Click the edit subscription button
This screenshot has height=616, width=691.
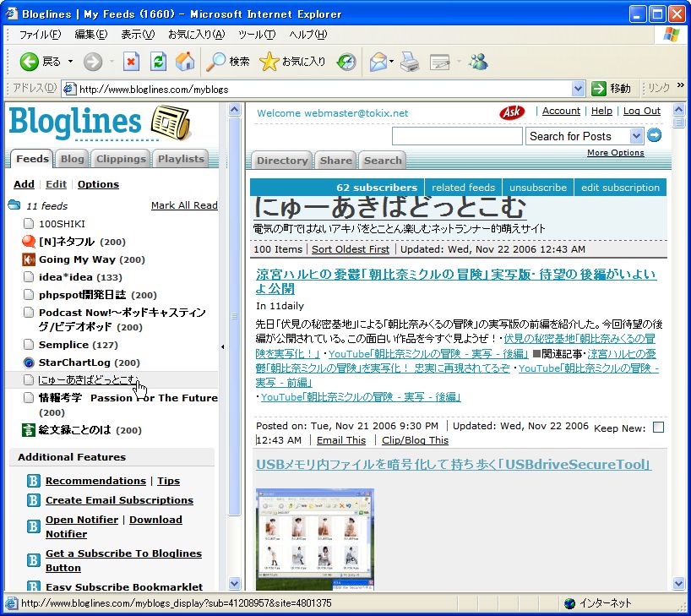click(620, 188)
